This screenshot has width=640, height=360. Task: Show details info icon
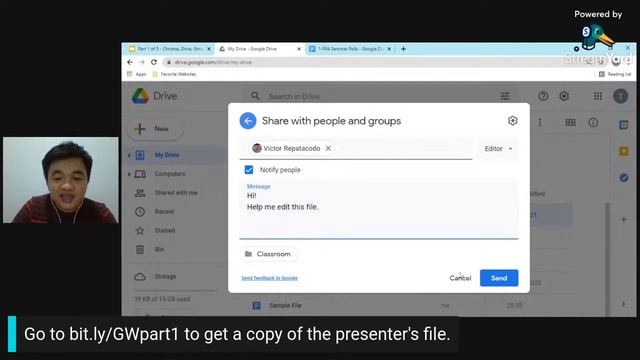593,122
